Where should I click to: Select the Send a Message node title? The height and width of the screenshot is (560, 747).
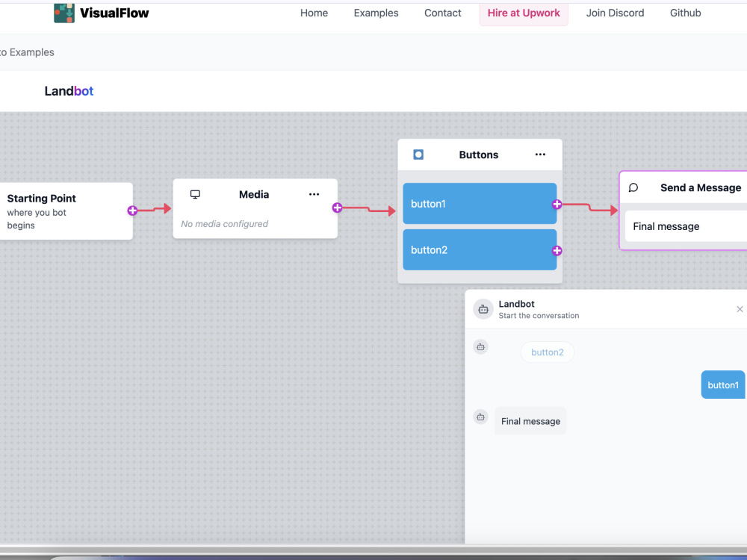[x=701, y=187]
